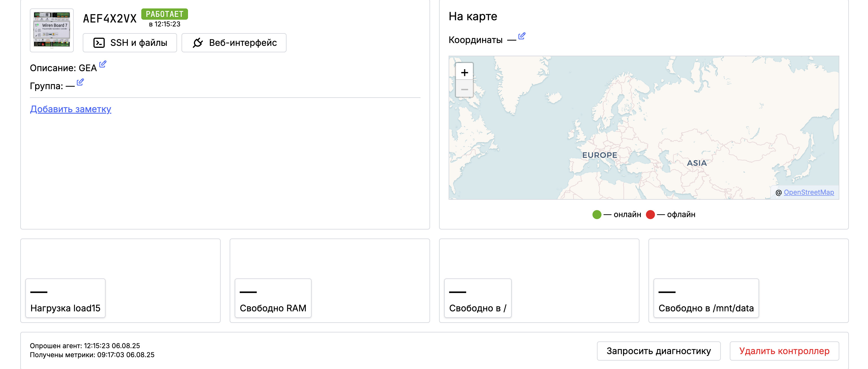This screenshot has height=369, width=868.
Task: Click the в 12:15:23 status time
Action: (164, 24)
